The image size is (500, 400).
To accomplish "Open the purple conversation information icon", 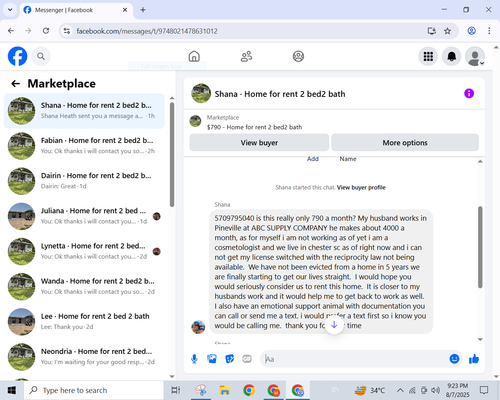I will (469, 93).
